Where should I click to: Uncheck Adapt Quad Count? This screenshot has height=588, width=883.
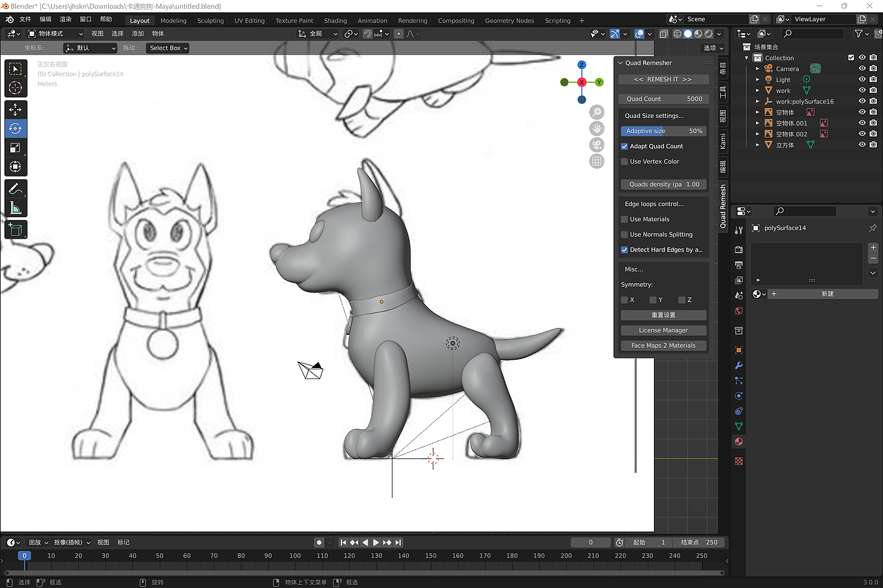tap(624, 146)
